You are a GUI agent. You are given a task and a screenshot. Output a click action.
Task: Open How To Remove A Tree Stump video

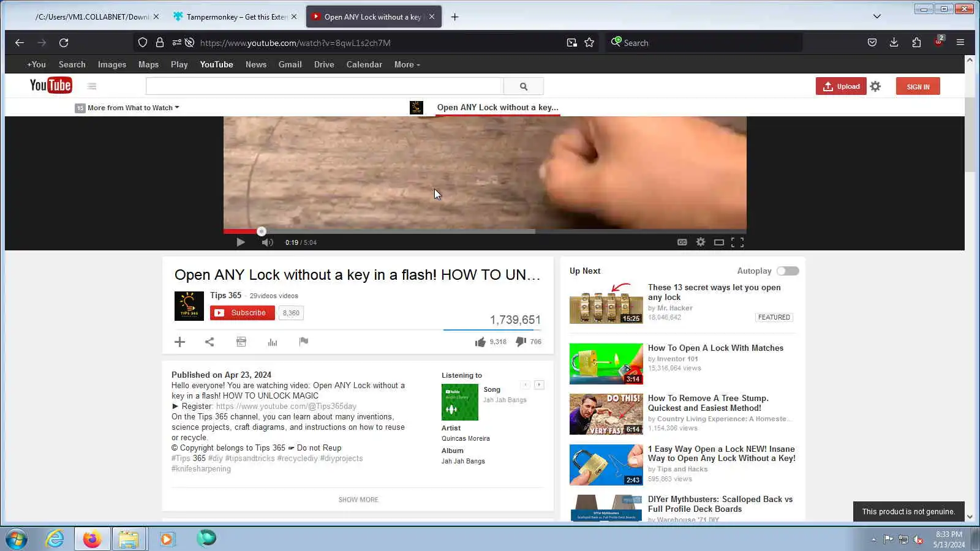(x=708, y=403)
